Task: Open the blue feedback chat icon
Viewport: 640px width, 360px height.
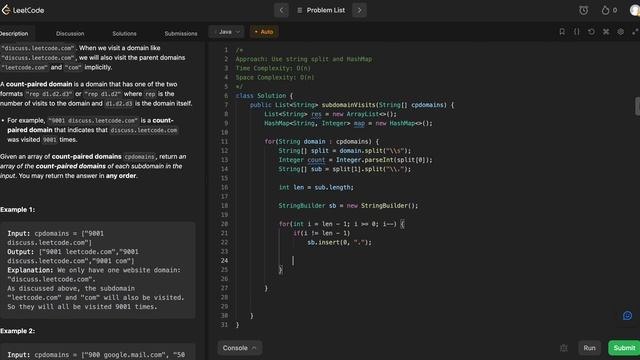Action: click(627, 316)
